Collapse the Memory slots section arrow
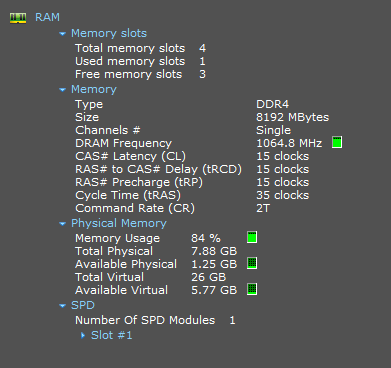The width and height of the screenshot is (391, 368). [62, 34]
